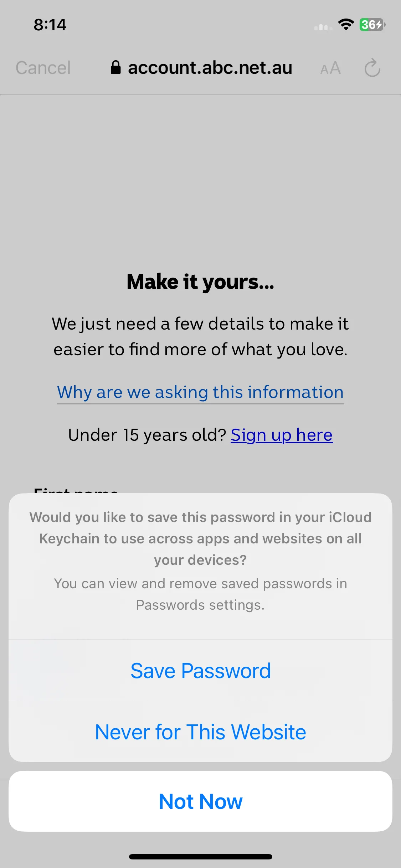
Task: Tap the reload page icon
Action: pyautogui.click(x=372, y=68)
